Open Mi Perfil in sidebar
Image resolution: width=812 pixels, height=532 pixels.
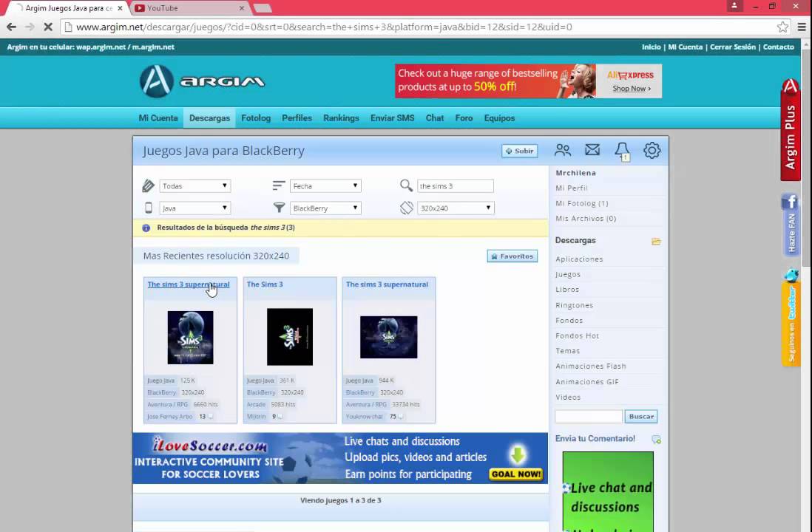[x=571, y=188]
